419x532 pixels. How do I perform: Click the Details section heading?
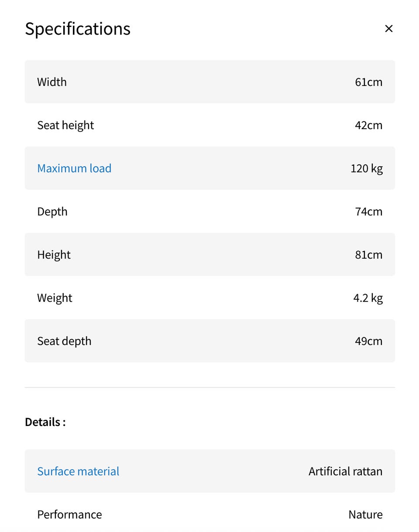click(45, 422)
